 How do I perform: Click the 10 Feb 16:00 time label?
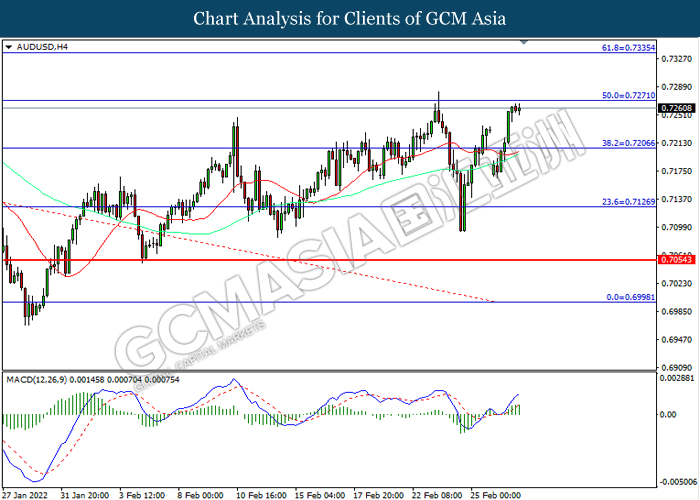point(261,495)
